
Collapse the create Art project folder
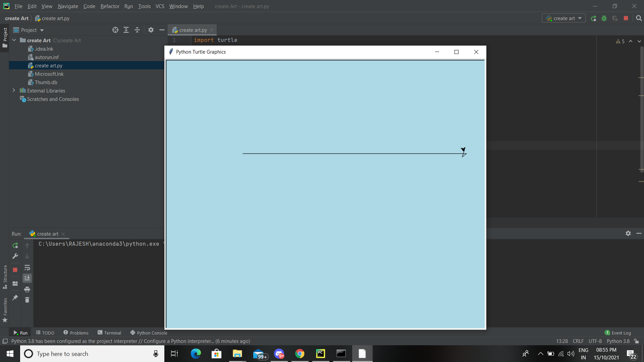14,40
